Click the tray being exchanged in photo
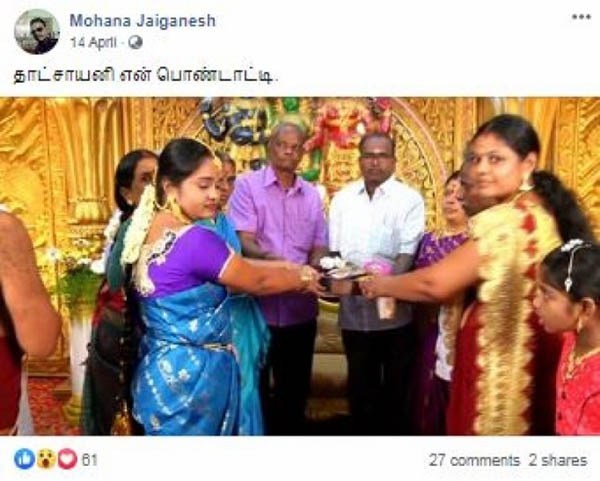This screenshot has height=481, width=600. click(342, 270)
